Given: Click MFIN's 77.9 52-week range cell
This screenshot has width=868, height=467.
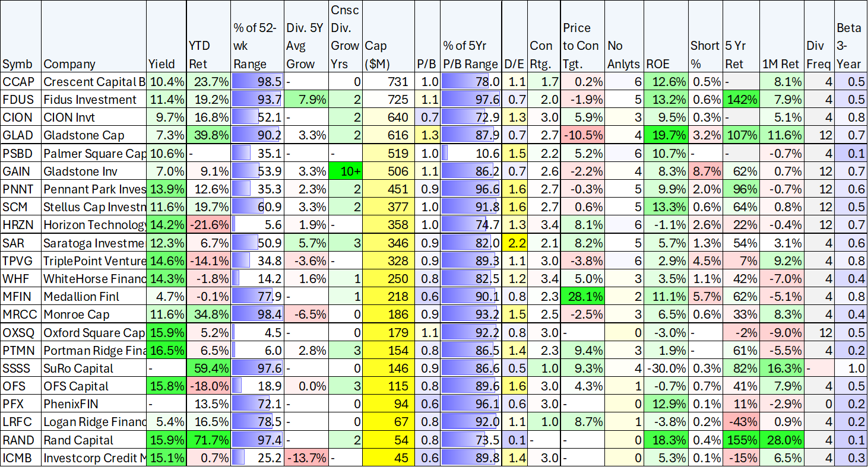Looking at the screenshot, I should pos(257,296).
